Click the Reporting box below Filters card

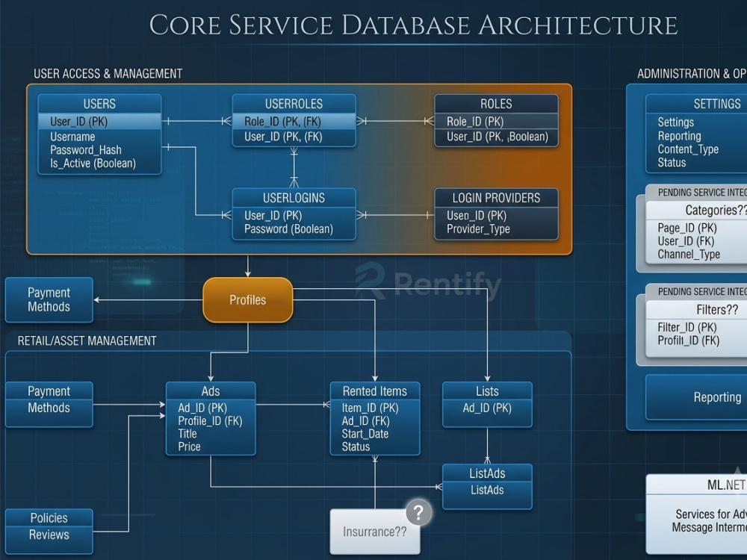pyautogui.click(x=696, y=397)
